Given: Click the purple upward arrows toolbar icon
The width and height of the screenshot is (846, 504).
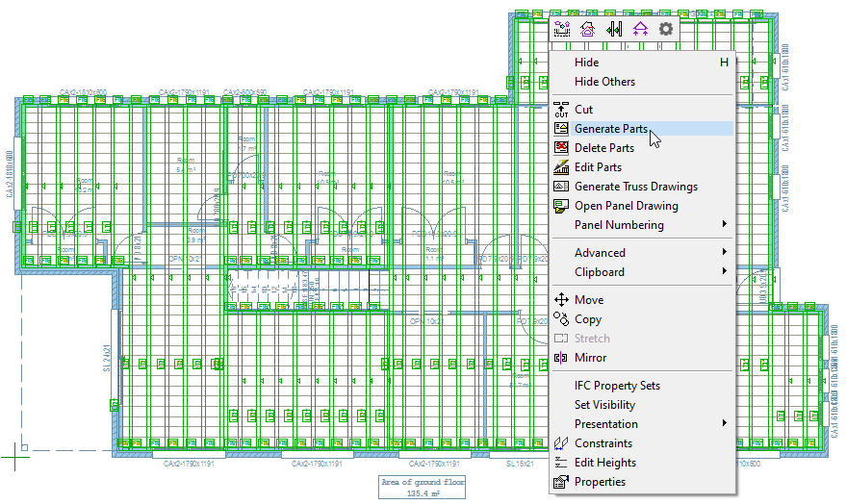Looking at the screenshot, I should (x=640, y=29).
